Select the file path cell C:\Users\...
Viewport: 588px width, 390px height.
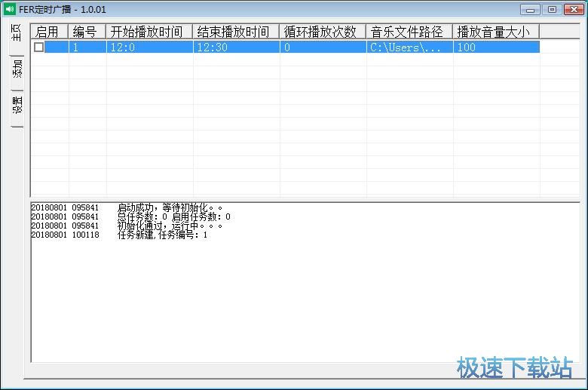click(x=409, y=47)
